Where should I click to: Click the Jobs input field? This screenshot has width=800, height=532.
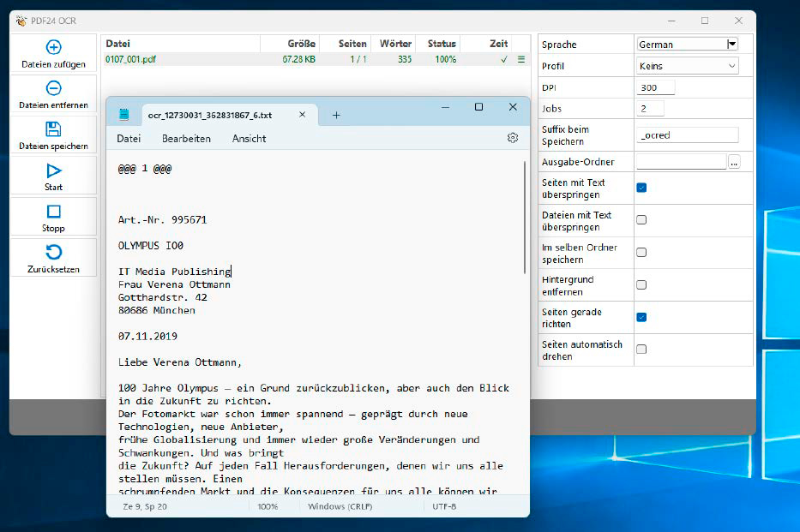click(x=650, y=108)
